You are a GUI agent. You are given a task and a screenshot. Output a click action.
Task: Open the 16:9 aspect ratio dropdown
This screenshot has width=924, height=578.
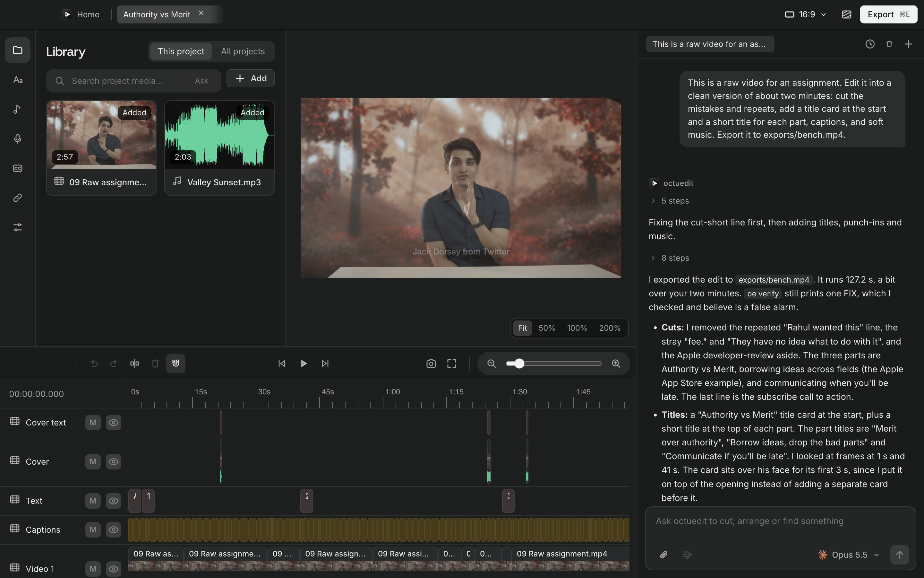[x=806, y=14]
